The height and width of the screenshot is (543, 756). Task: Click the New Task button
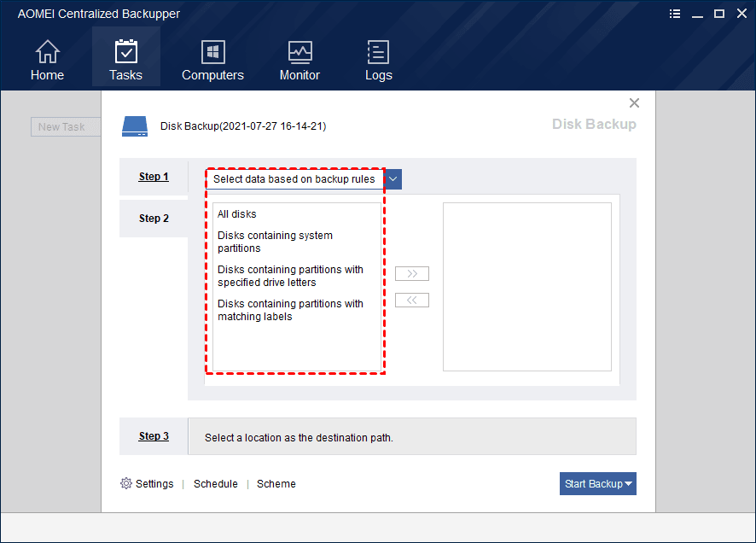66,127
